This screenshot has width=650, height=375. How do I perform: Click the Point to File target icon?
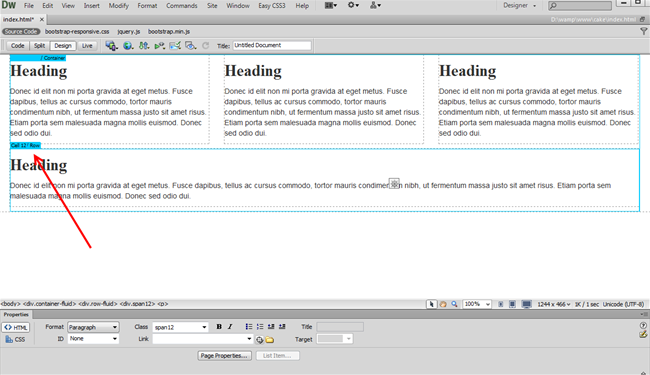[x=260, y=340]
